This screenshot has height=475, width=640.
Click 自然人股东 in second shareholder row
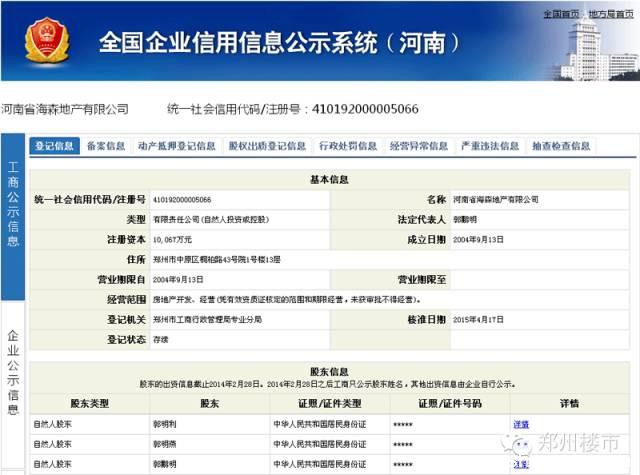[x=52, y=444]
